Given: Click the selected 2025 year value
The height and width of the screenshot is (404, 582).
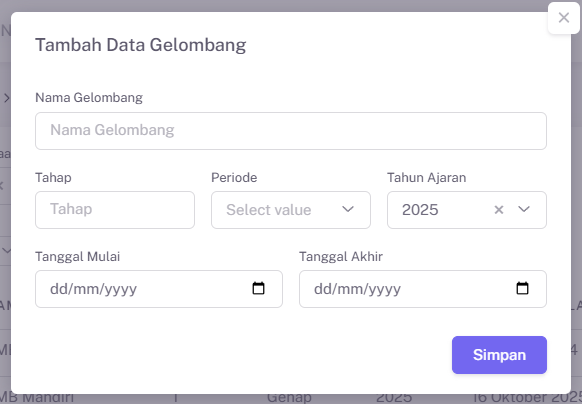Looking at the screenshot, I should click(420, 210).
